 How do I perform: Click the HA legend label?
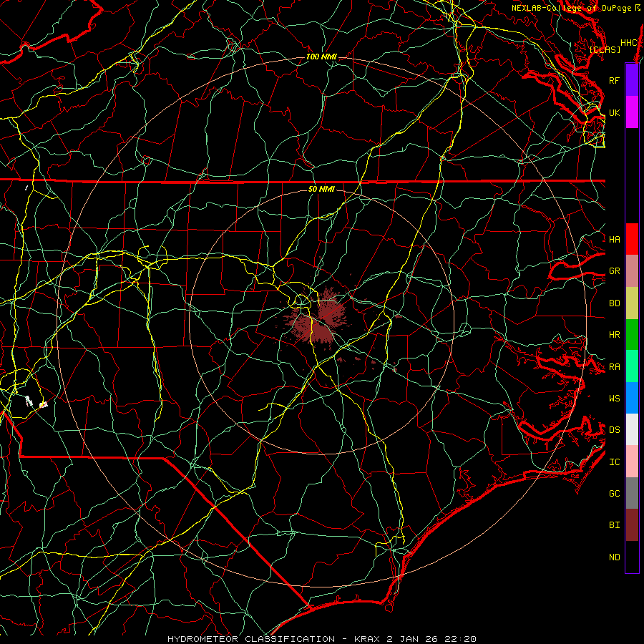click(x=614, y=239)
